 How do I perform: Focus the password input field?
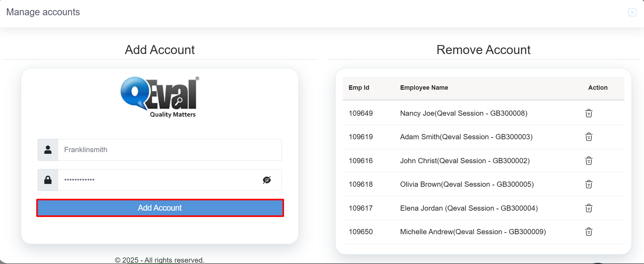(170, 180)
